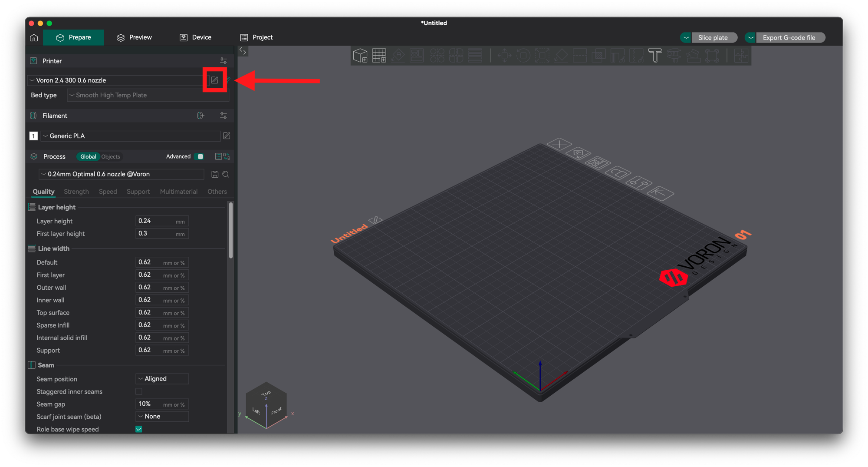The height and width of the screenshot is (467, 868).
Task: Uncheck Role base wipe speed
Action: click(x=139, y=429)
